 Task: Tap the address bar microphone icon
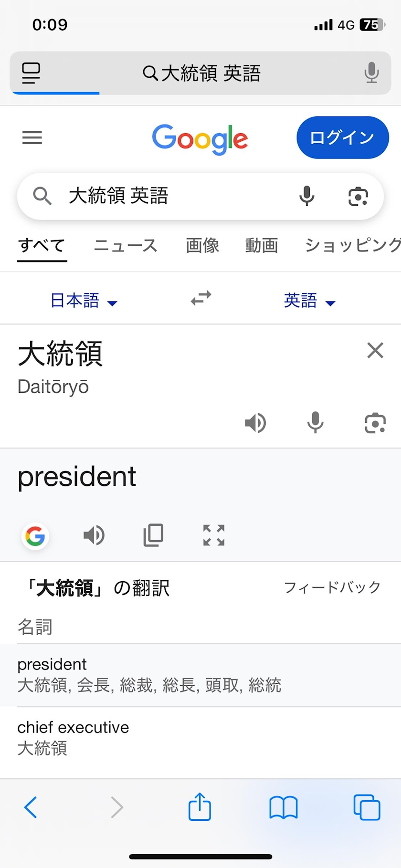coord(371,73)
